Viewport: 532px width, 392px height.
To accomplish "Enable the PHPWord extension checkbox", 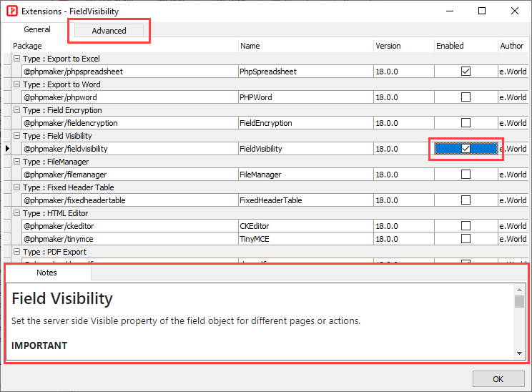I will coord(465,97).
